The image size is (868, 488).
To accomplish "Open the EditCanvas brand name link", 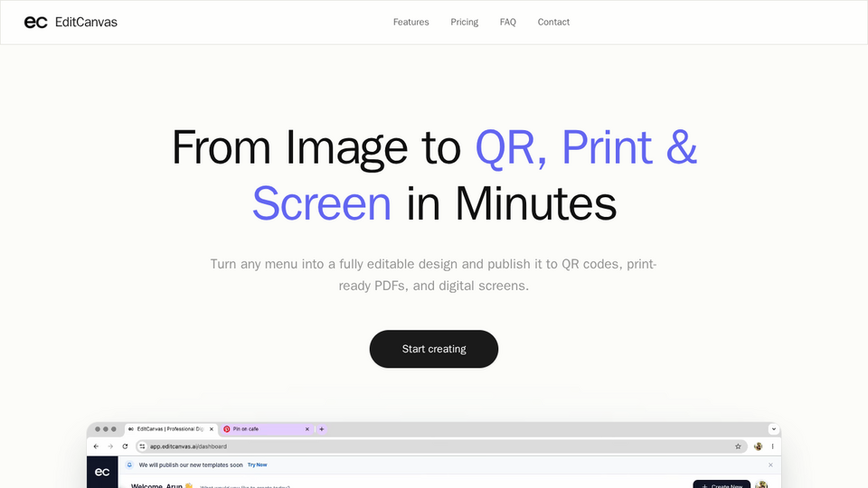I will pos(86,22).
